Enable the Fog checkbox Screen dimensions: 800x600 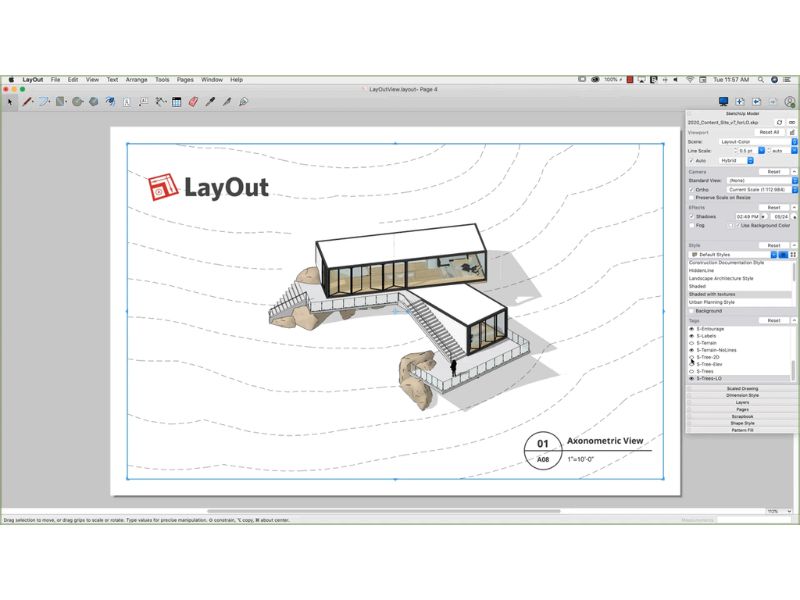(691, 225)
